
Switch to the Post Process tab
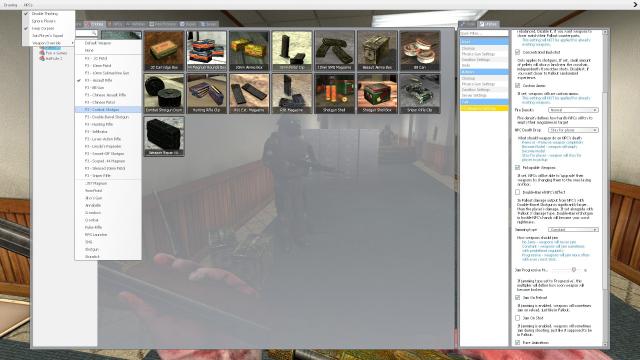click(x=163, y=24)
